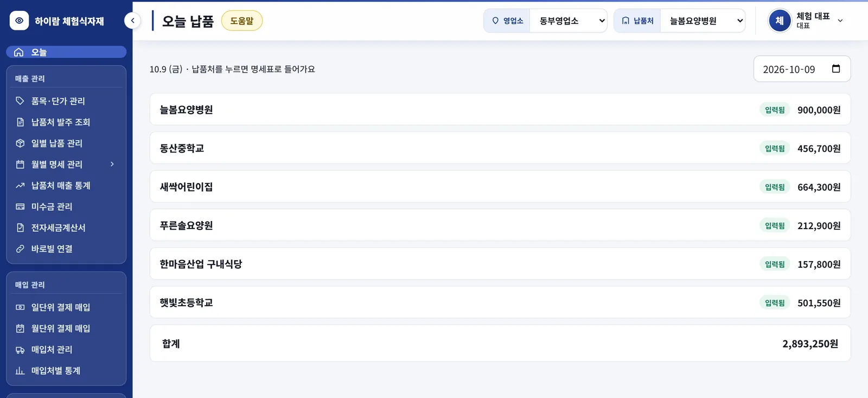Expand the 체험 대표 account menu chevron
The image size is (868, 398).
[x=840, y=21]
